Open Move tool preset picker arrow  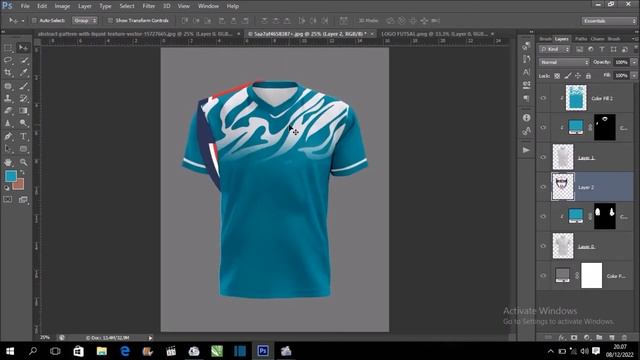23,20
